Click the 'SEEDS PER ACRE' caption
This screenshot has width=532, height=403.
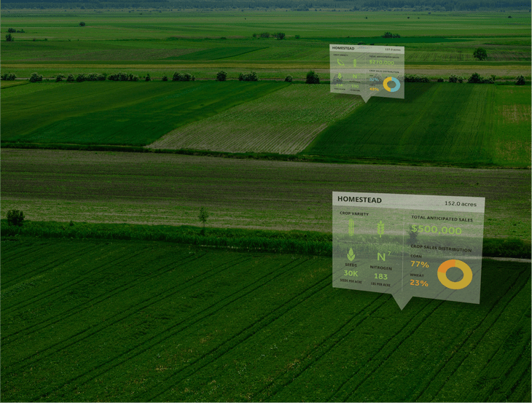(351, 281)
